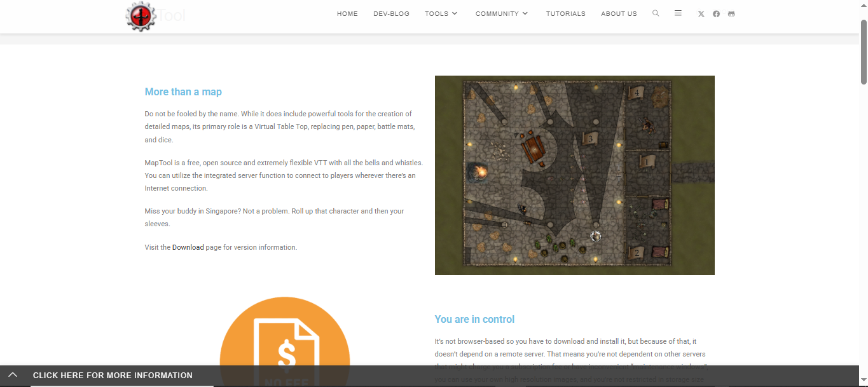This screenshot has height=387, width=868.
Task: Open the Discord social icon
Action: tap(731, 14)
